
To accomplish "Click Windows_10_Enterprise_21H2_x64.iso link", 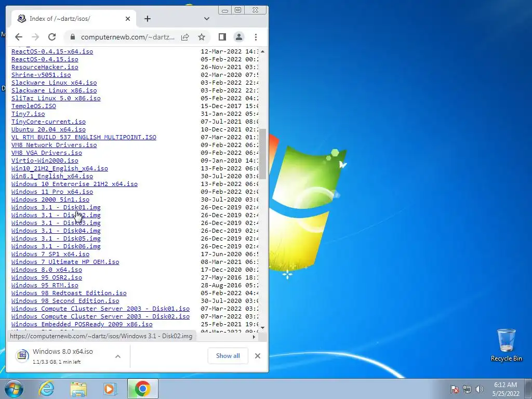I will click(x=74, y=184).
